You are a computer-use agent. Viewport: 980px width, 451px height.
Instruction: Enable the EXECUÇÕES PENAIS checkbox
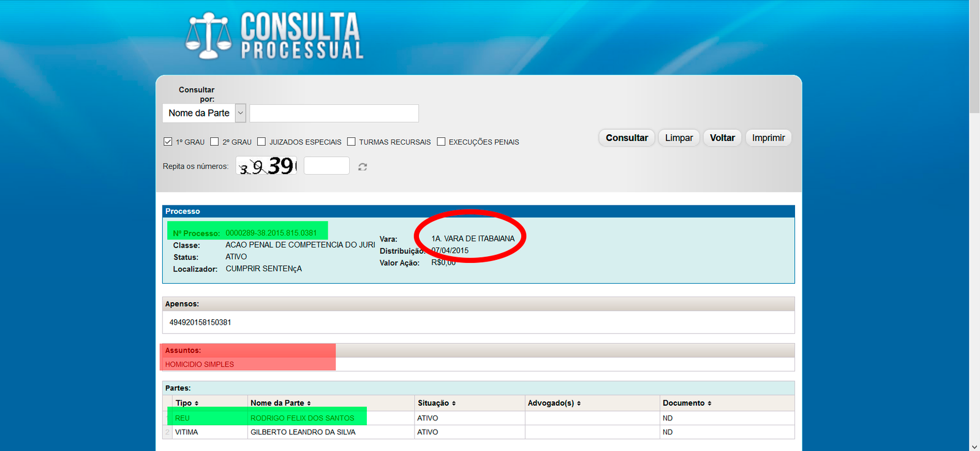coord(441,142)
